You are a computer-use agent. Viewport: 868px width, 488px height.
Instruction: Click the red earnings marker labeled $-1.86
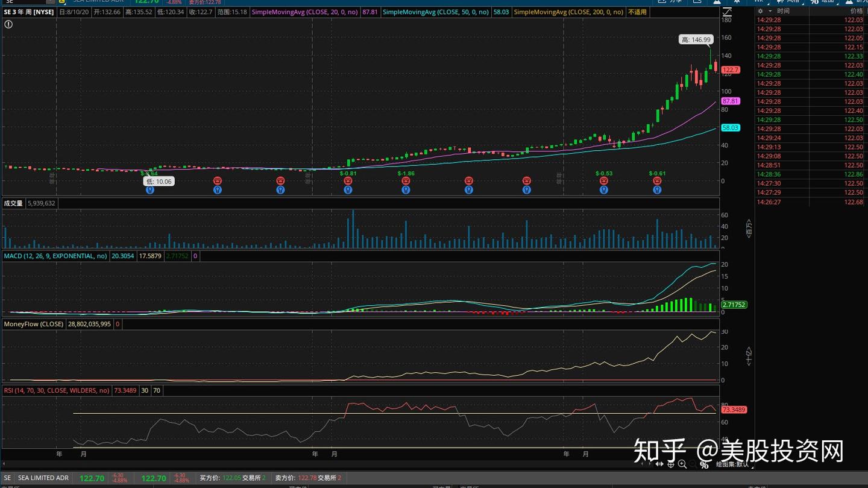coord(406,180)
